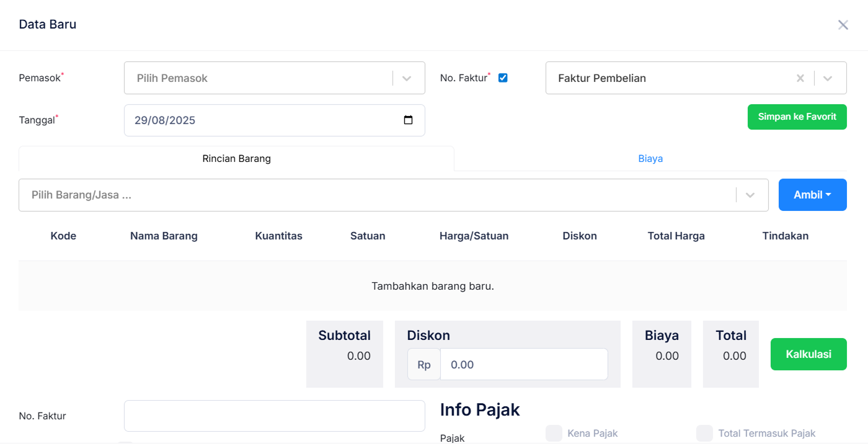
Task: Switch to the Biaya tab
Action: point(650,158)
